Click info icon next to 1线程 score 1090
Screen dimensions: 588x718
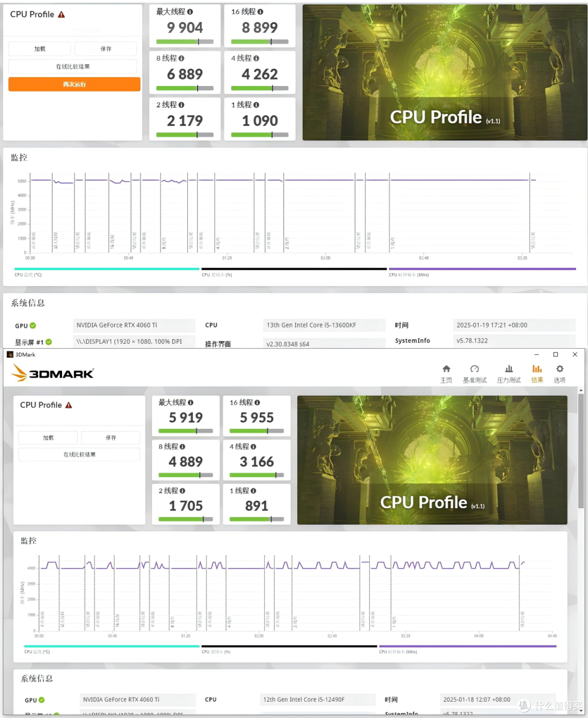click(x=255, y=105)
